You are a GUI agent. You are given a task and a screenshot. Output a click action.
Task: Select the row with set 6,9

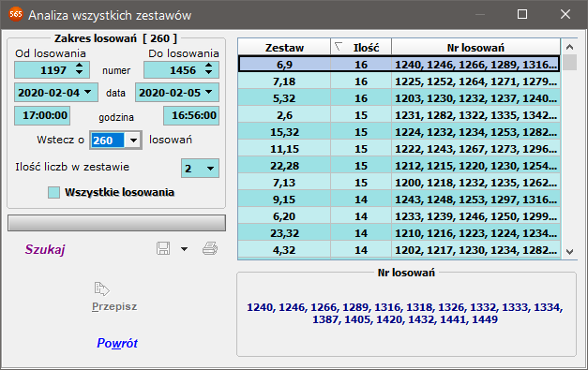[x=399, y=65]
